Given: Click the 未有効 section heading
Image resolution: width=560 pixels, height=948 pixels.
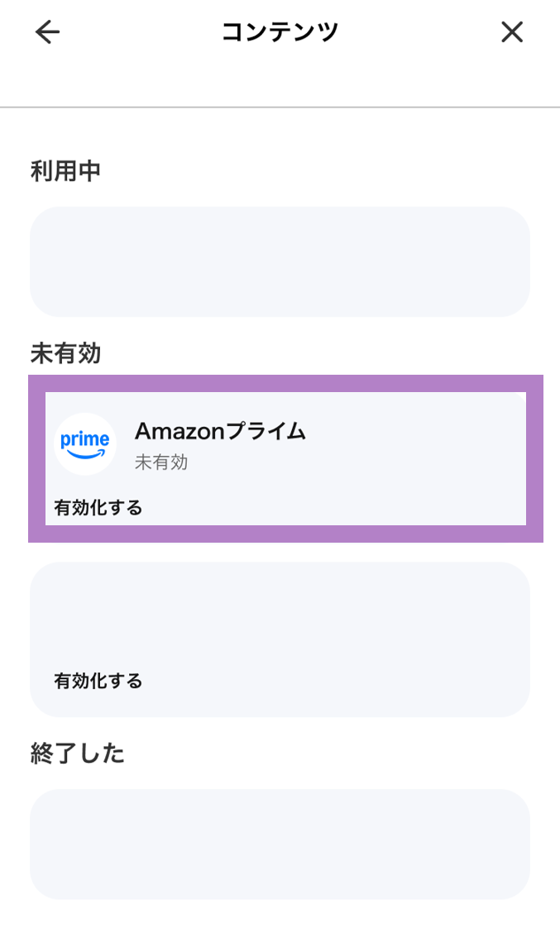Looking at the screenshot, I should point(65,354).
